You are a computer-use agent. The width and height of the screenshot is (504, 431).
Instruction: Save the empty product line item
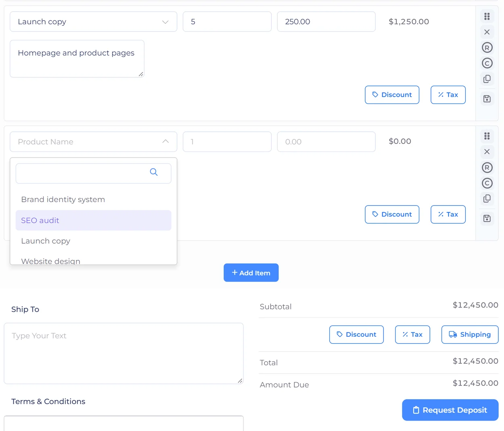(487, 218)
